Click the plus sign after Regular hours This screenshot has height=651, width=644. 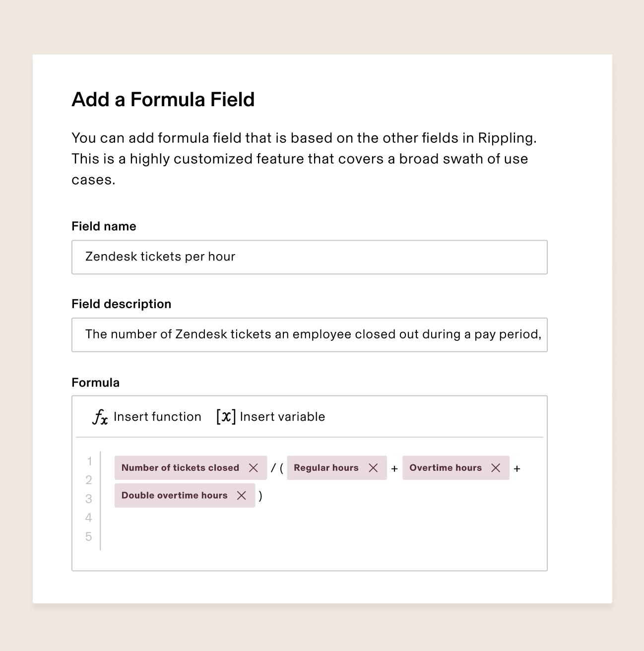tap(394, 468)
